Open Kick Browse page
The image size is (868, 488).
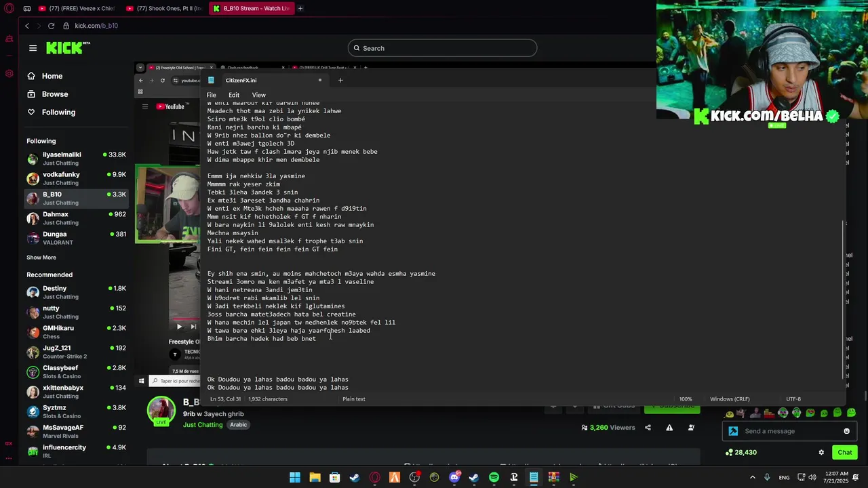click(x=55, y=94)
